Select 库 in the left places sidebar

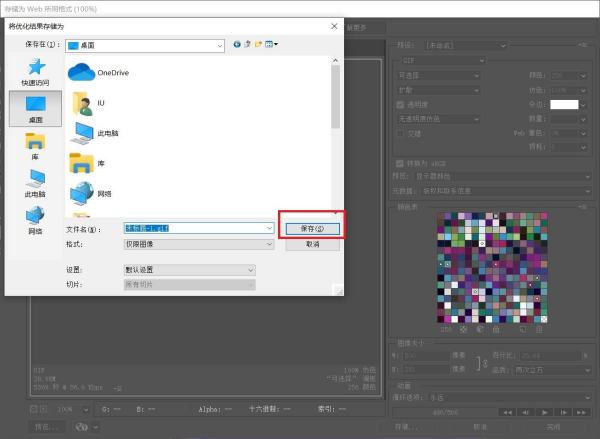(x=37, y=145)
